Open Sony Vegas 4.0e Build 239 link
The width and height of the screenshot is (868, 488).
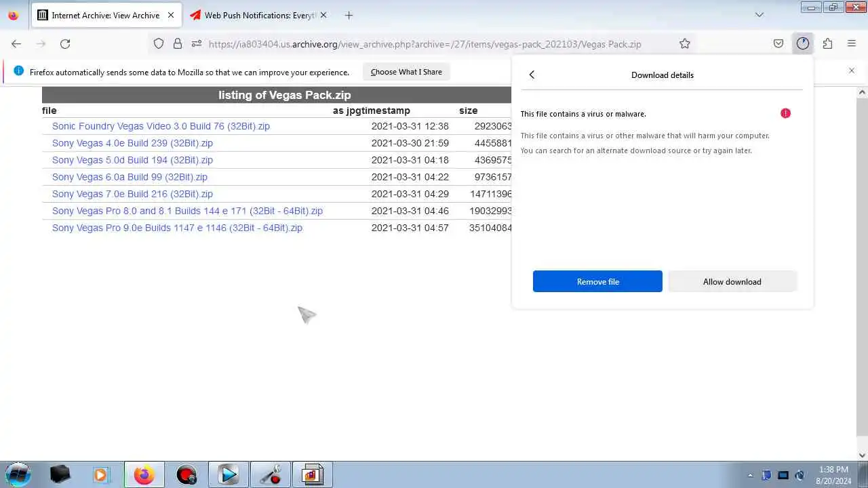132,143
